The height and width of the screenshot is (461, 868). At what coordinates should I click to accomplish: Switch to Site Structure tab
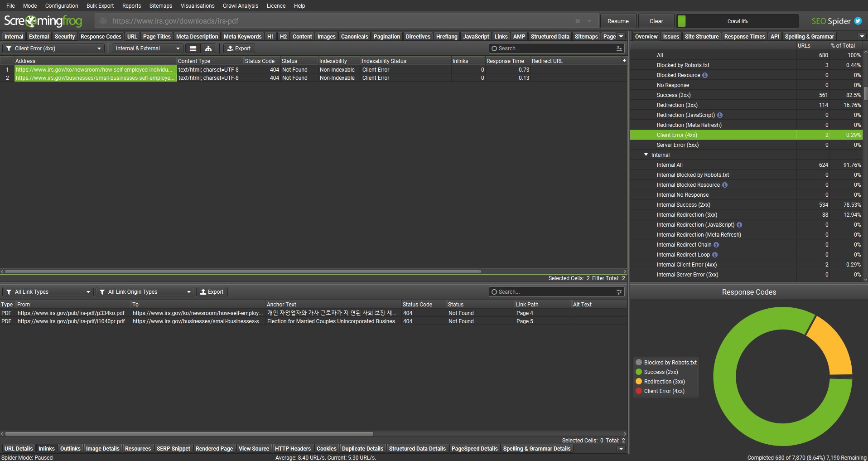(x=702, y=37)
